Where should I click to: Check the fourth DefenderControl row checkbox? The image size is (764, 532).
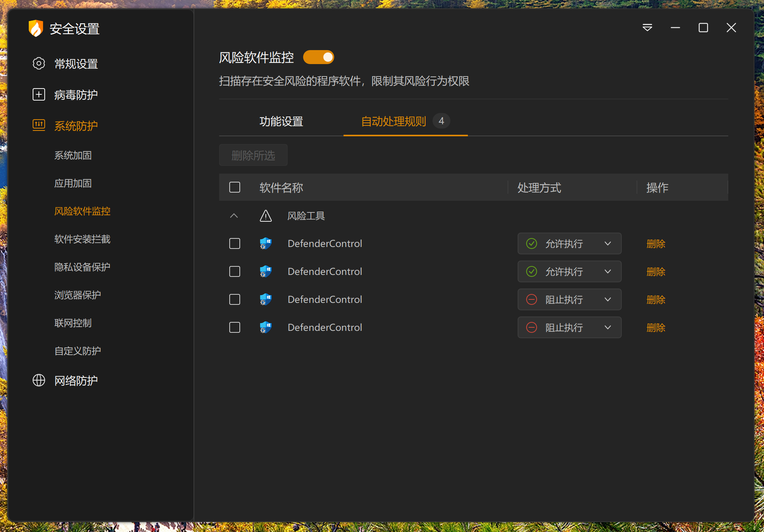pos(235,327)
